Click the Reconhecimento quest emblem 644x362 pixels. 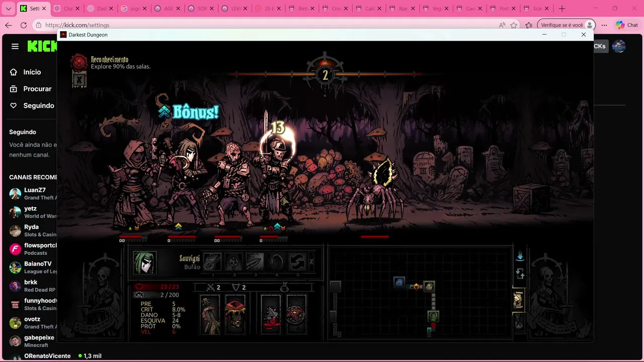point(78,62)
